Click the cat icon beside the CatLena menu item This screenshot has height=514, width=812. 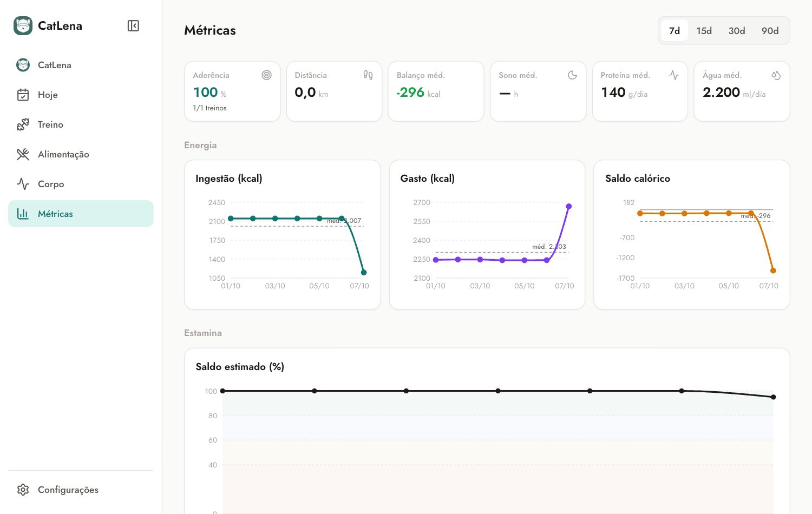click(x=23, y=65)
